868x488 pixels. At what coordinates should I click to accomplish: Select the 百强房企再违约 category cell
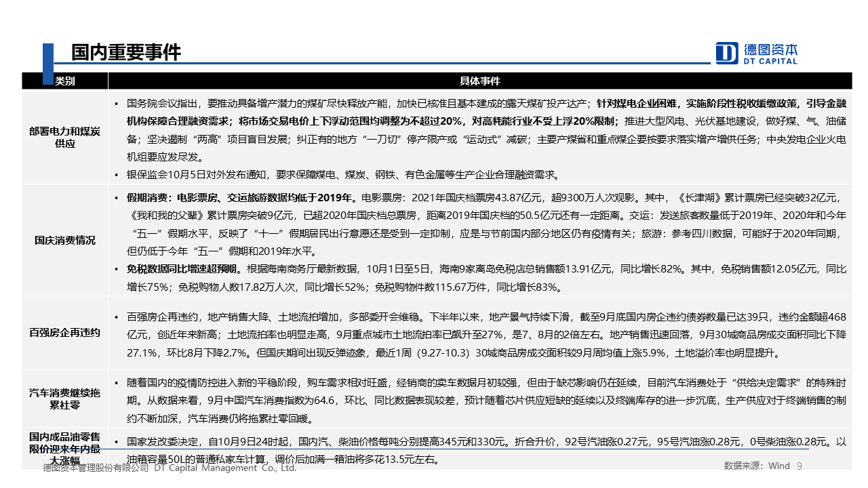pos(64,332)
